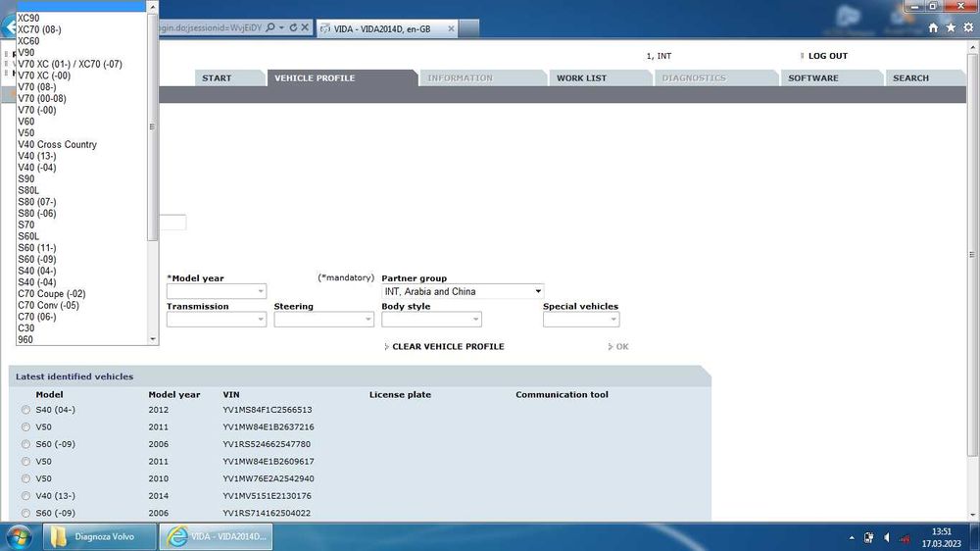Select radio for S60 (-09) YV1RS524662547780

point(25,444)
